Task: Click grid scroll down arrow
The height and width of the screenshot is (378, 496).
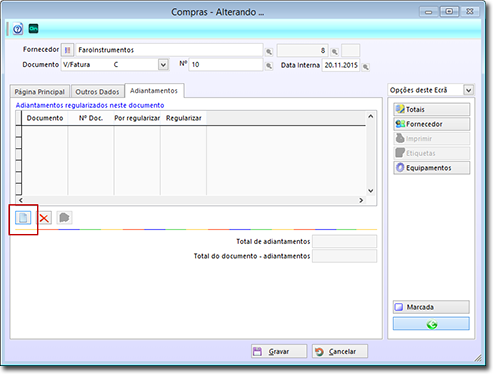Action: pos(370,191)
